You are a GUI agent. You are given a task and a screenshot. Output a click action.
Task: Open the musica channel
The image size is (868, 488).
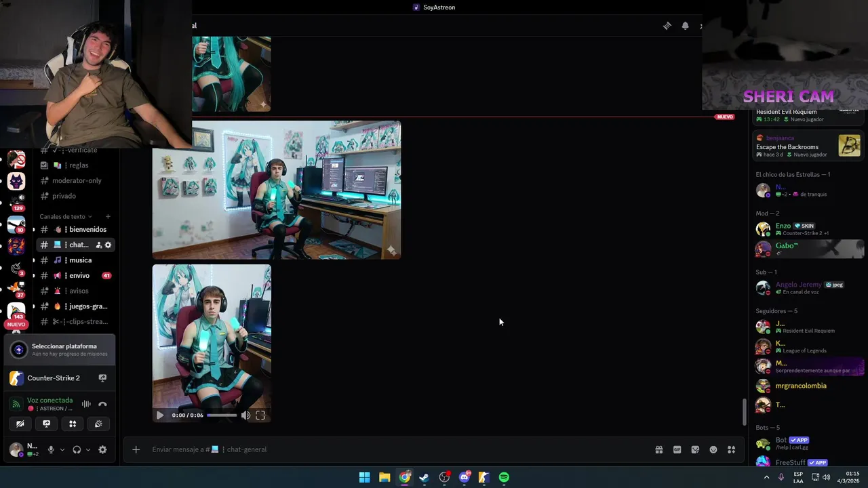tap(75, 260)
